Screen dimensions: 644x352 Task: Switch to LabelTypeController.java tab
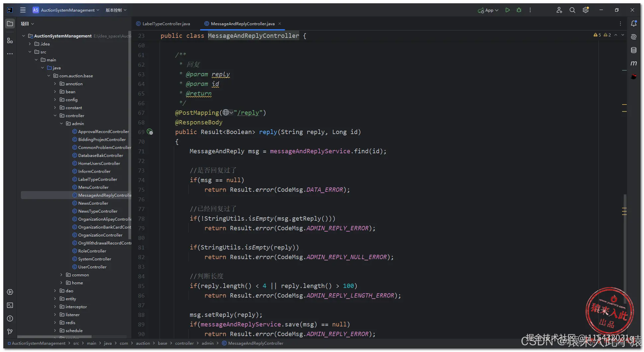pyautogui.click(x=163, y=24)
